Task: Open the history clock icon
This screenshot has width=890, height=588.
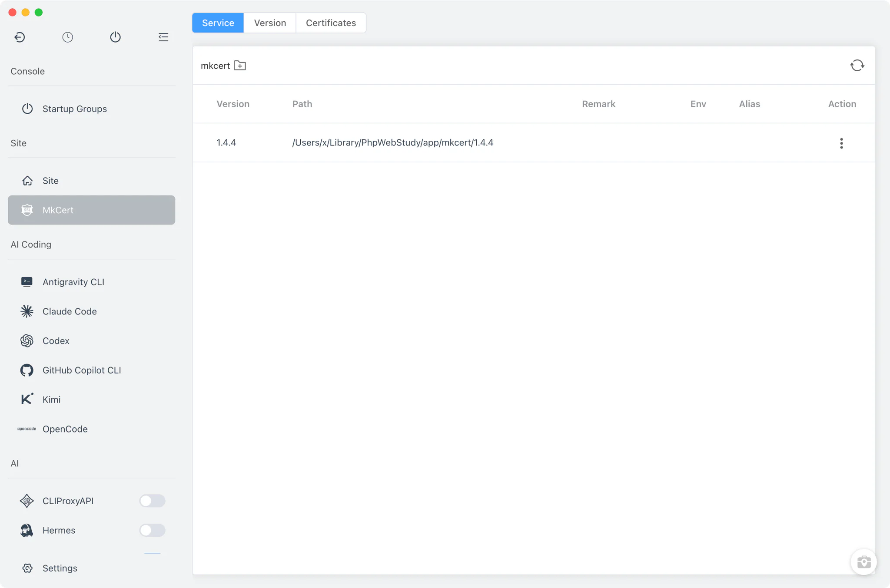Action: (67, 37)
